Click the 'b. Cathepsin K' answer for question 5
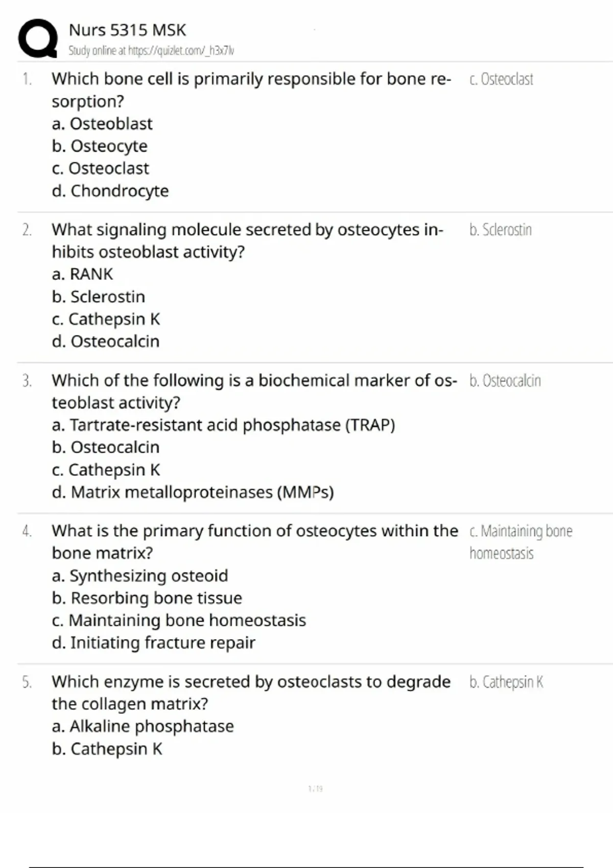 (506, 682)
